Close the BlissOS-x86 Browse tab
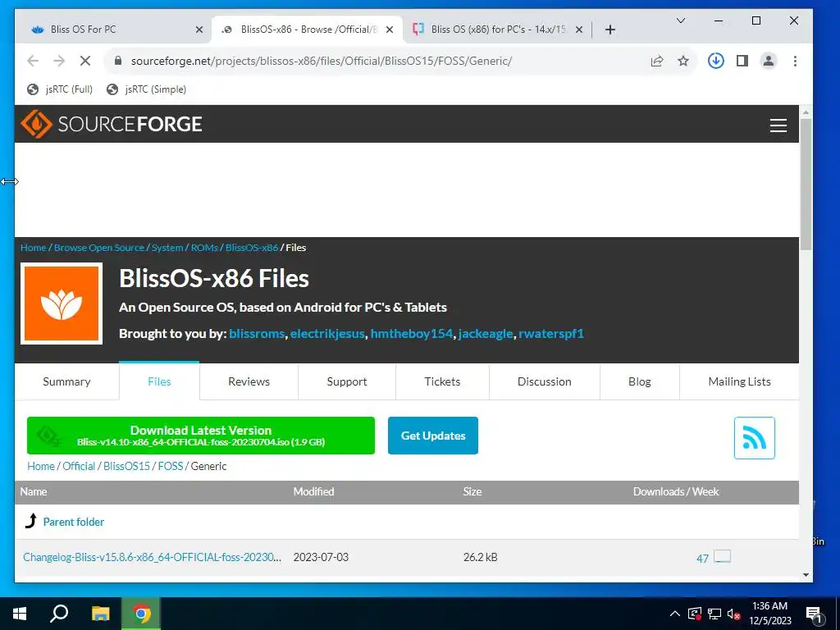 [390, 30]
